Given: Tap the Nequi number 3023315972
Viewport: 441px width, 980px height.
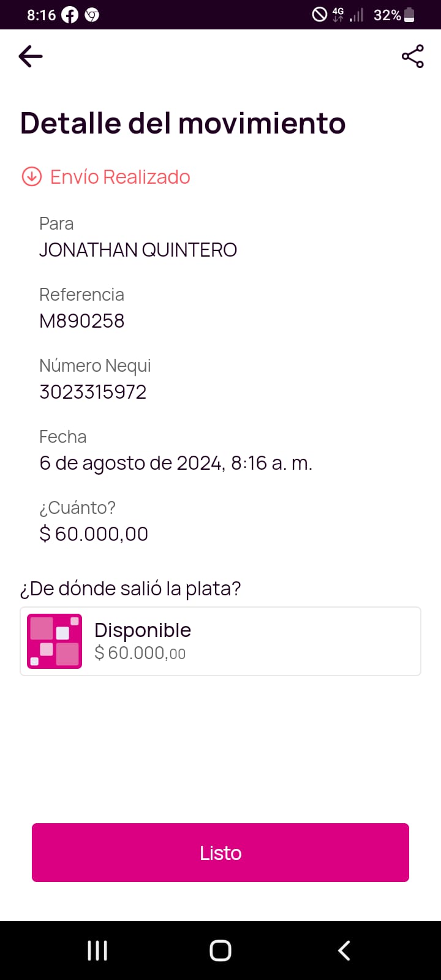Looking at the screenshot, I should pyautogui.click(x=93, y=391).
